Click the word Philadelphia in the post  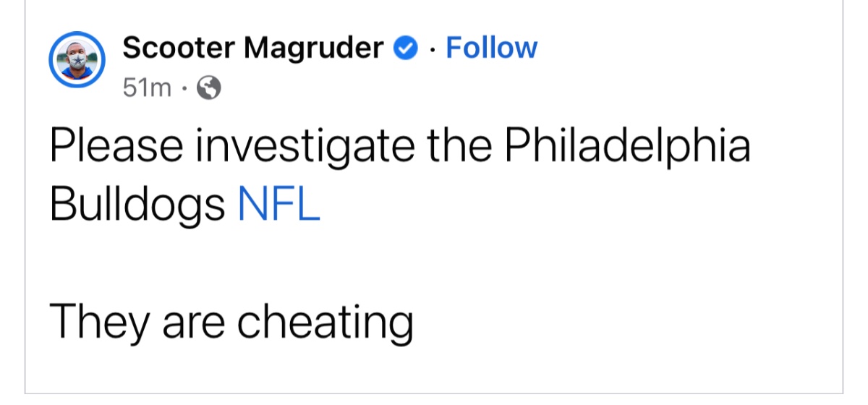pyautogui.click(x=627, y=145)
